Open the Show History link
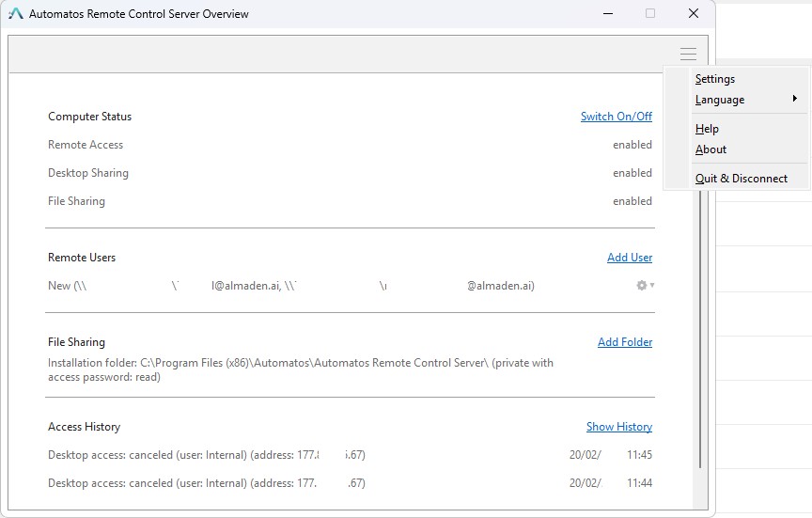The image size is (812, 518). (619, 427)
